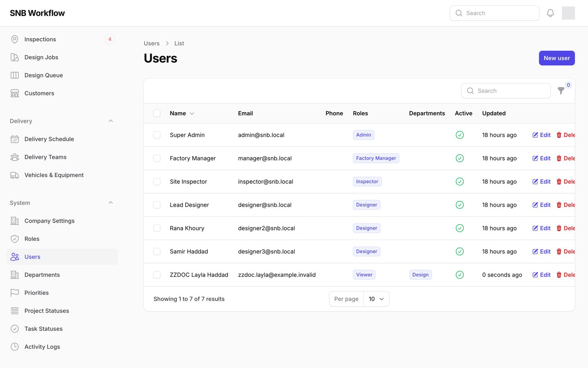Click the Delivery Teams group icon
The image size is (588, 368).
tap(15, 157)
